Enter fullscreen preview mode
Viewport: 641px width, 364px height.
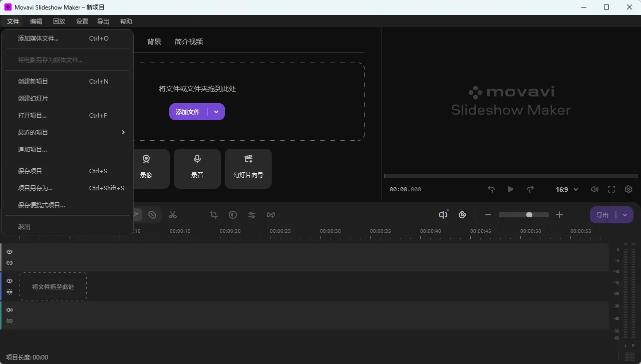(611, 189)
